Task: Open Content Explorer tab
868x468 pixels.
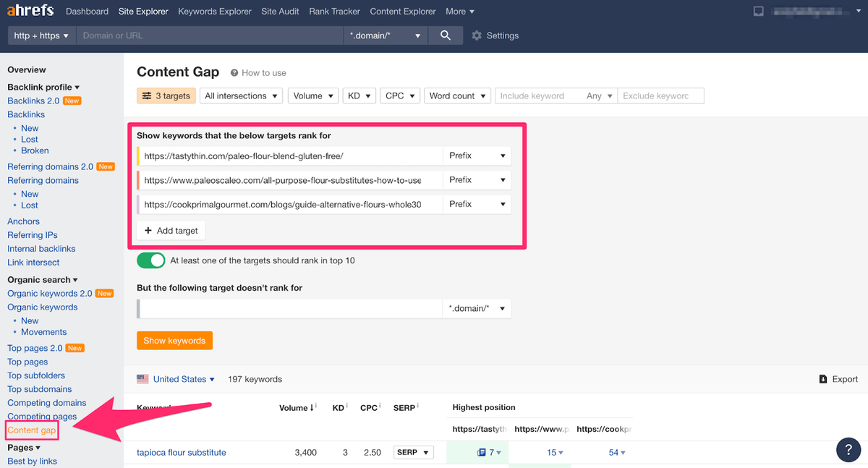Action: click(x=403, y=12)
